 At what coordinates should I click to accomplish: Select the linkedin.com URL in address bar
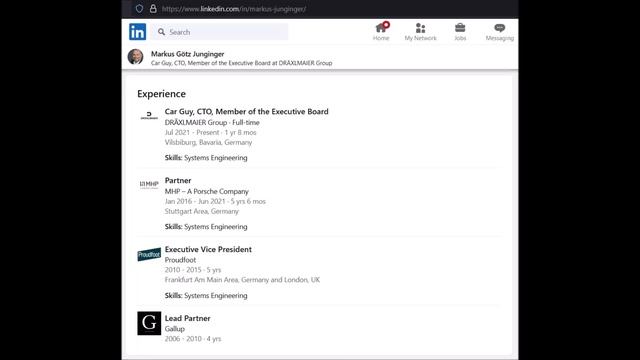tap(234, 9)
